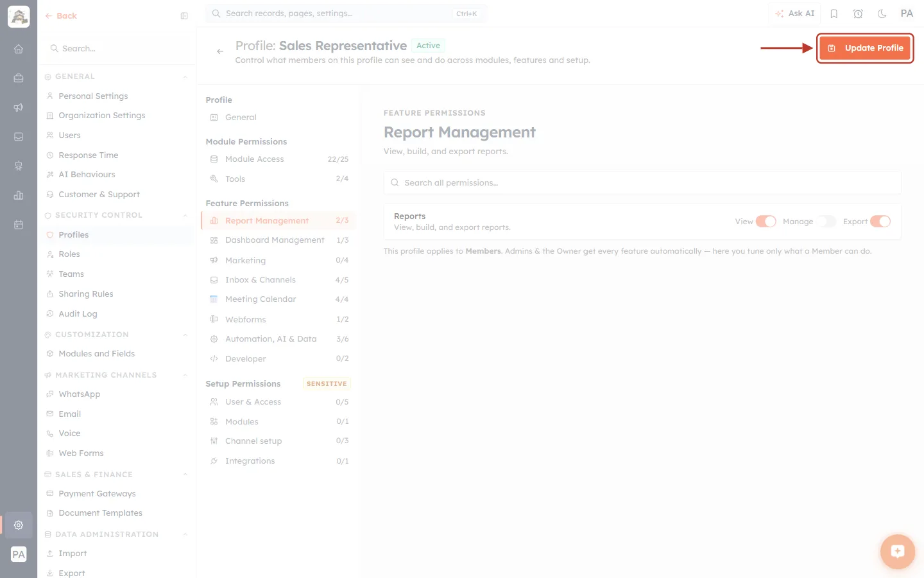
Task: Collapse the MARKETING CHANNELS section
Action: [x=185, y=376]
